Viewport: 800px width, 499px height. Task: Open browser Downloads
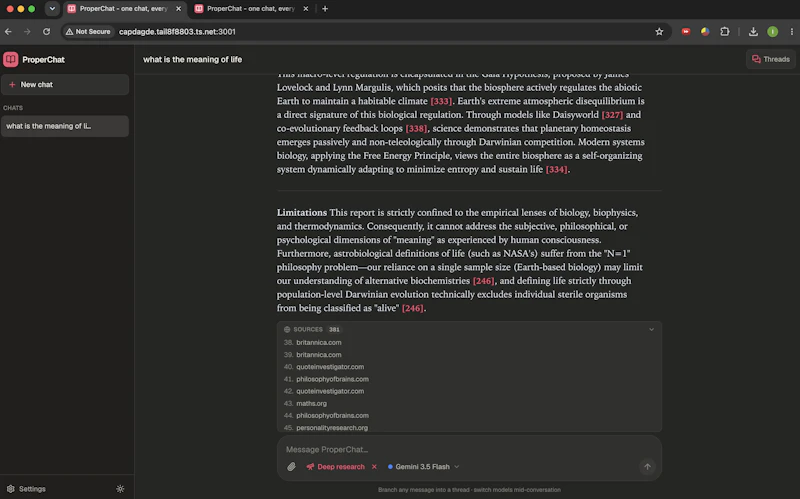click(753, 32)
